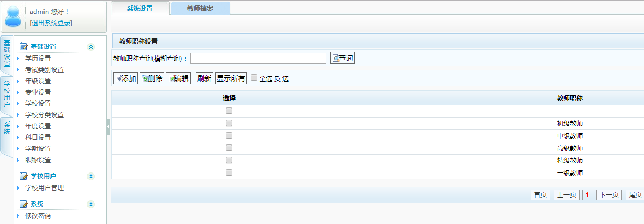Open 科目设置 in the sidebar
644x224 pixels.
pos(38,137)
